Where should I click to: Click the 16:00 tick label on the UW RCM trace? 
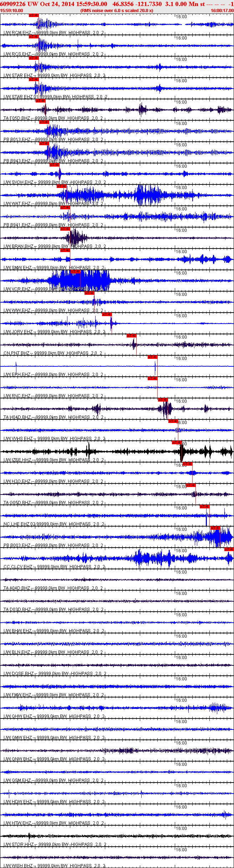tap(182, 17)
